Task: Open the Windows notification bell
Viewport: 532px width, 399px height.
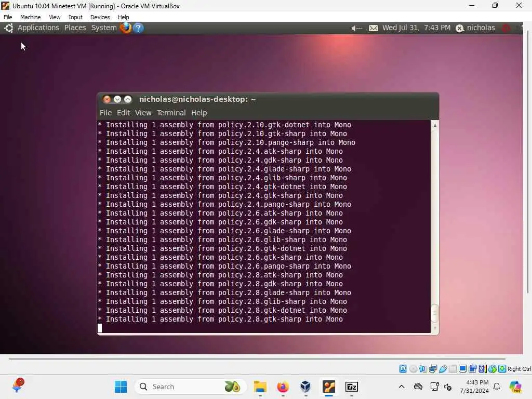Action: [497, 387]
